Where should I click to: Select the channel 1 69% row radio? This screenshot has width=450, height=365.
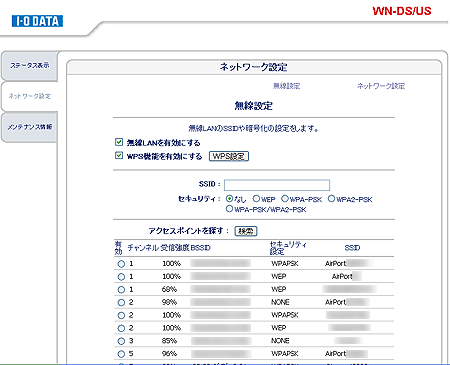(x=121, y=290)
